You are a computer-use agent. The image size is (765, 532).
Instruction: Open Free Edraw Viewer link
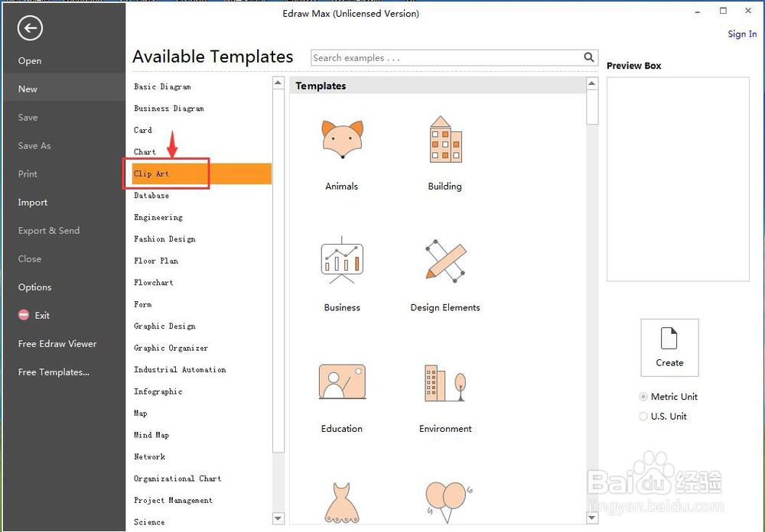click(57, 344)
